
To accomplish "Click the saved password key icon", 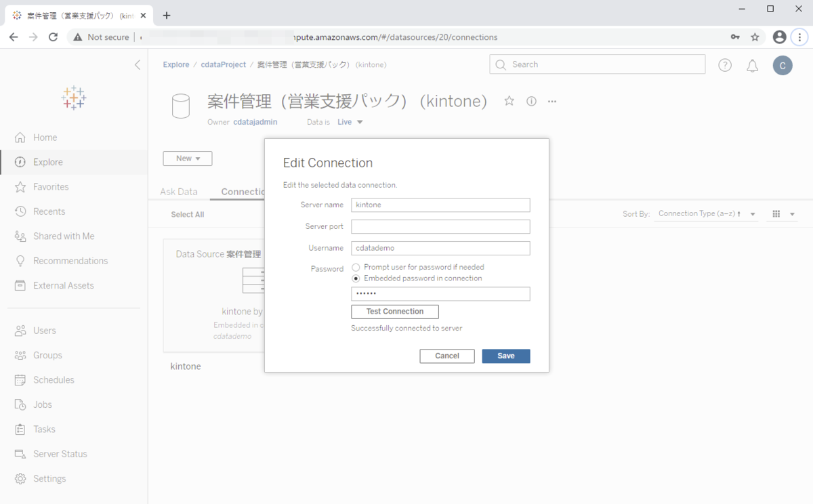I will pos(735,37).
